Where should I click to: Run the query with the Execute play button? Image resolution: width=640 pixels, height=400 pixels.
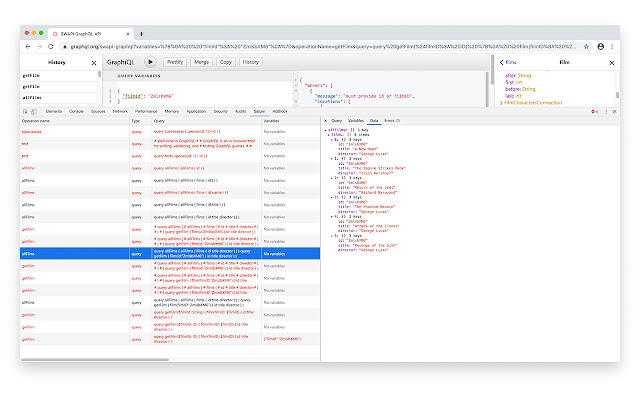click(150, 62)
